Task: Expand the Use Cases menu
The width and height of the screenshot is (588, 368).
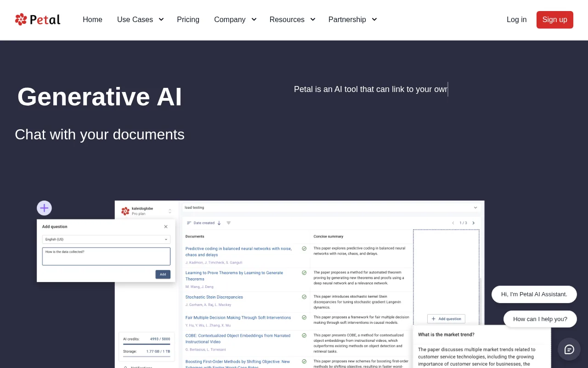Action: click(x=140, y=19)
